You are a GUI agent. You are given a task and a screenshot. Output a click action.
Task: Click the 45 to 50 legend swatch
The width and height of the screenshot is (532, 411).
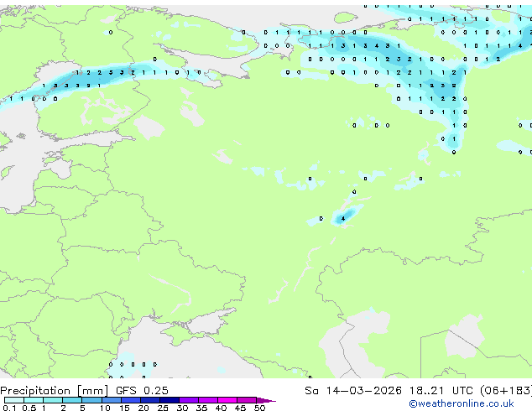[247, 400]
